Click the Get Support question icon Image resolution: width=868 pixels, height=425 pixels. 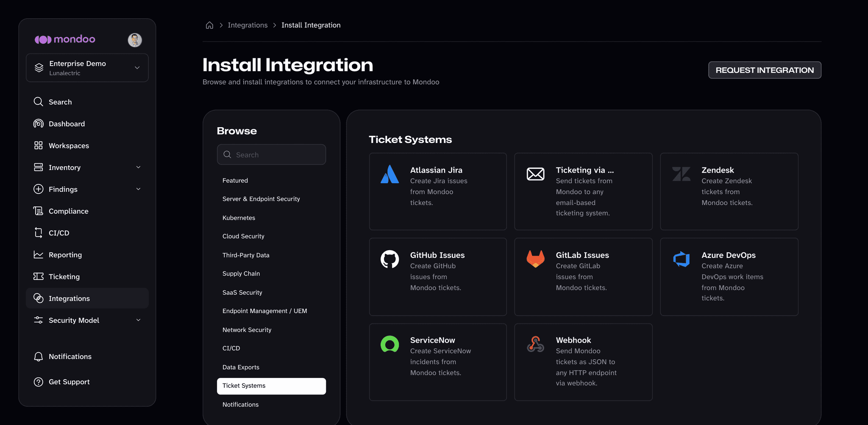click(x=39, y=382)
